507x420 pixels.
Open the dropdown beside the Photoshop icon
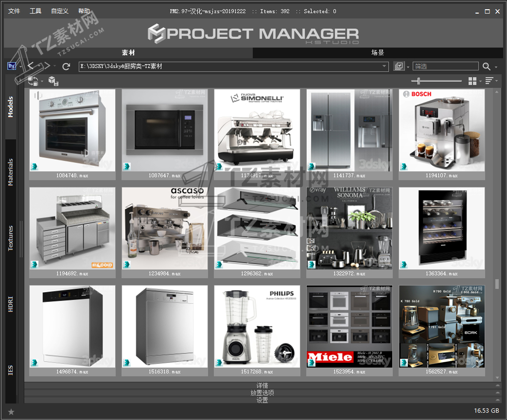[x=20, y=67]
